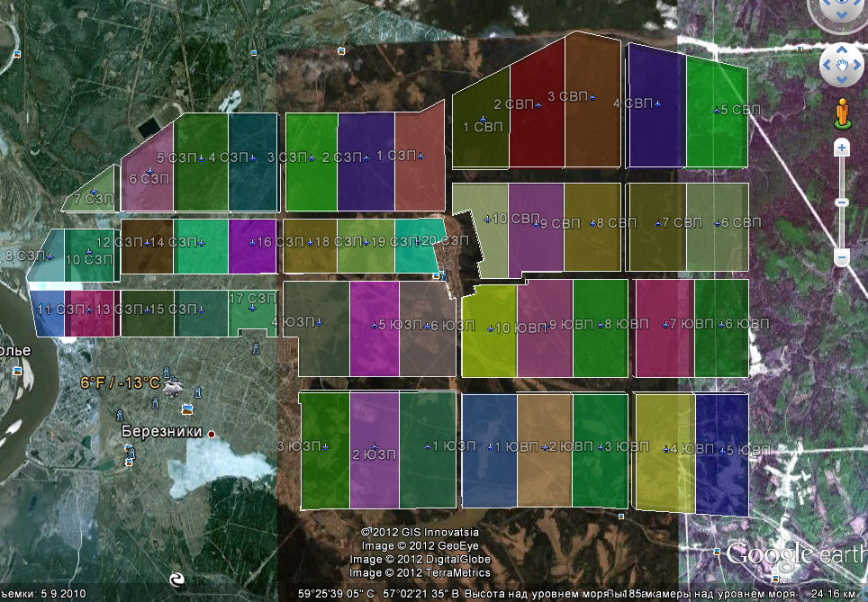Viewport: 868px width, 602px height.
Task: Click the hand icon in the move joystick
Action: (842, 65)
